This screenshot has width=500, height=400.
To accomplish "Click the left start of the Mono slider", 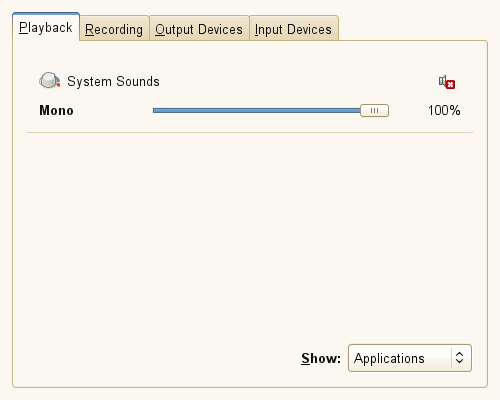I will (x=155, y=111).
